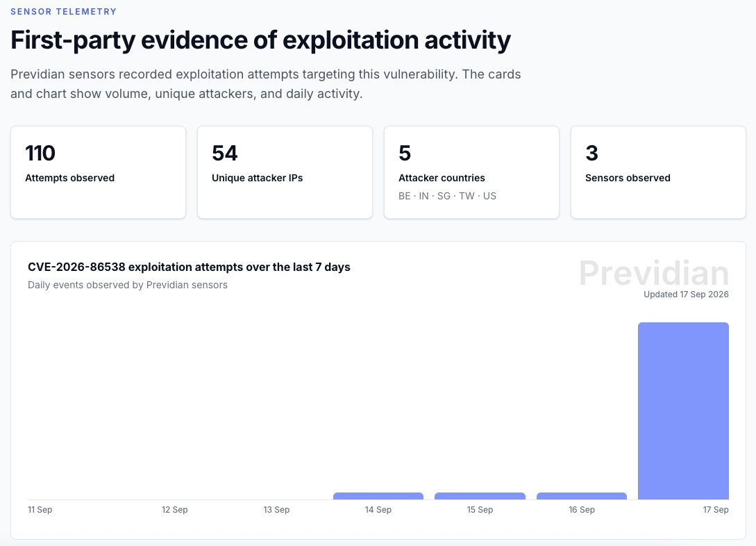Select the Attempts observed card
The height and width of the screenshot is (546, 756).
99,172
